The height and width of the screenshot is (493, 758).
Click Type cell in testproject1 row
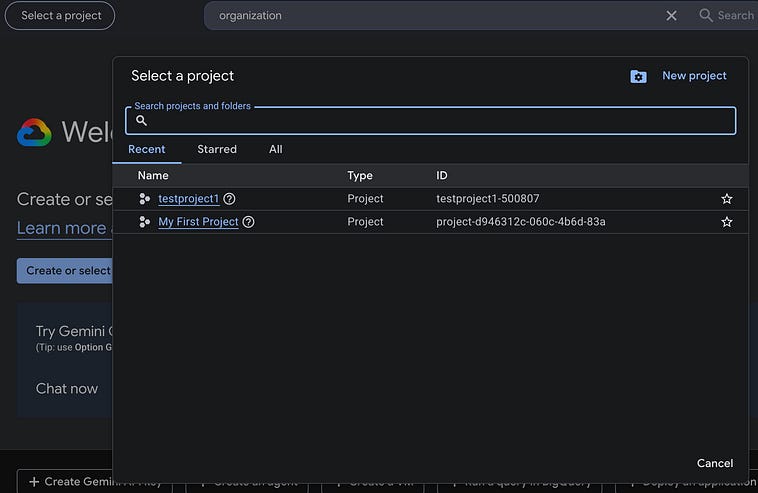tap(365, 199)
